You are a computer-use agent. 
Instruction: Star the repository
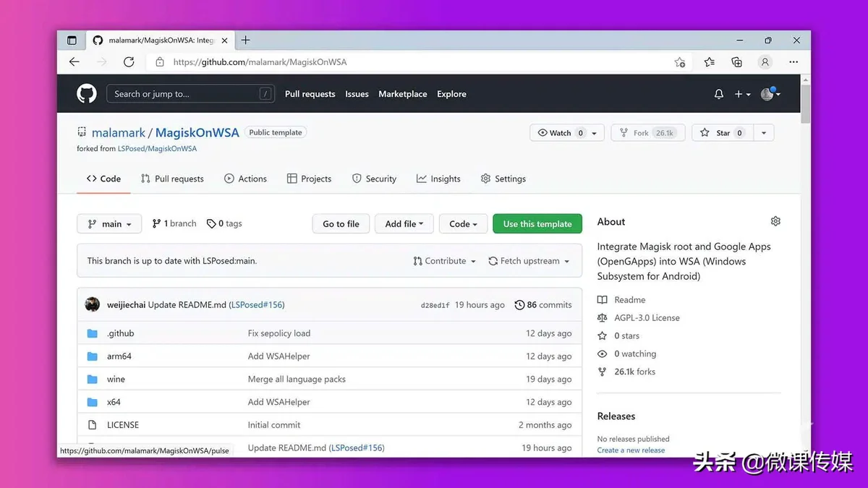[x=721, y=133]
